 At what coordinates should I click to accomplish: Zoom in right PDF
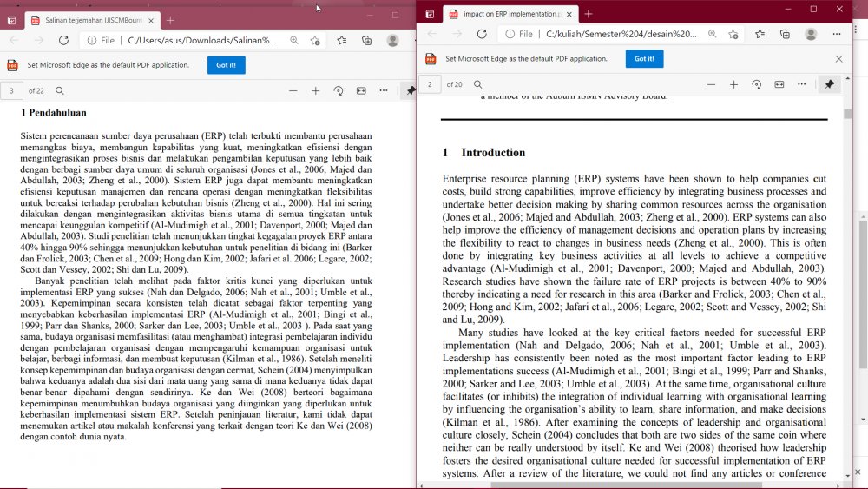pos(733,84)
